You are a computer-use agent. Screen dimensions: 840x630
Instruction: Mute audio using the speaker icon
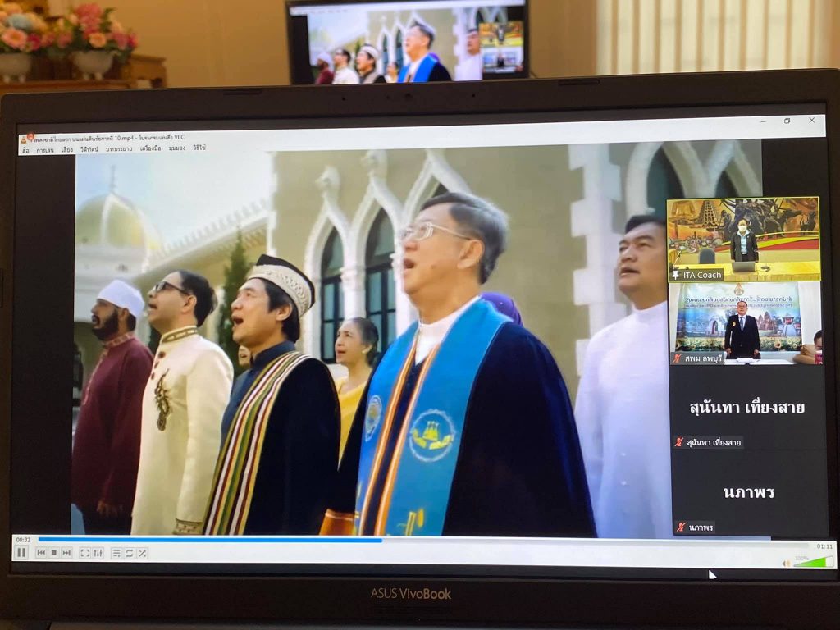786,563
